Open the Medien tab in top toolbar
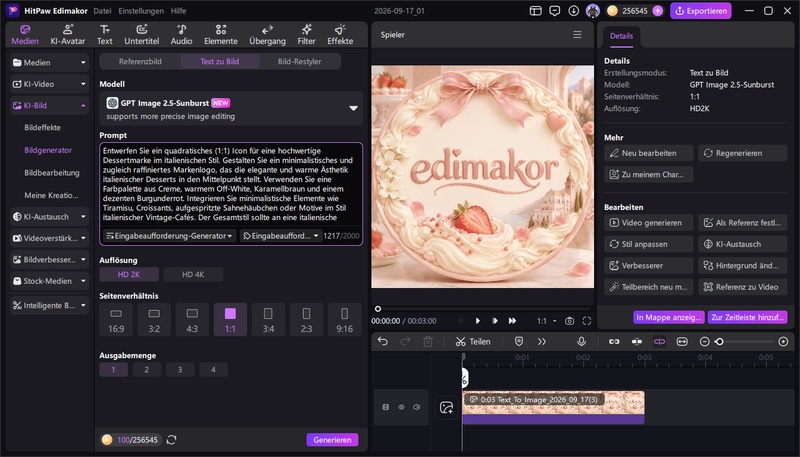Viewport: 800px width, 457px height. tap(25, 35)
